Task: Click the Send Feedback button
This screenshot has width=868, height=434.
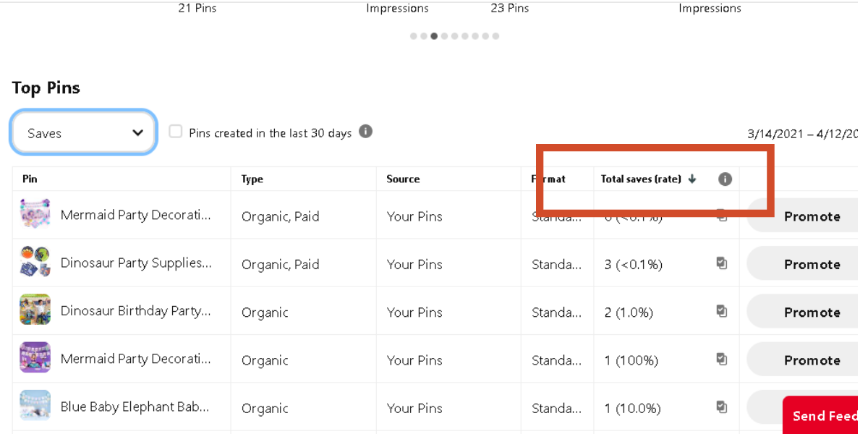Action: pyautogui.click(x=825, y=415)
